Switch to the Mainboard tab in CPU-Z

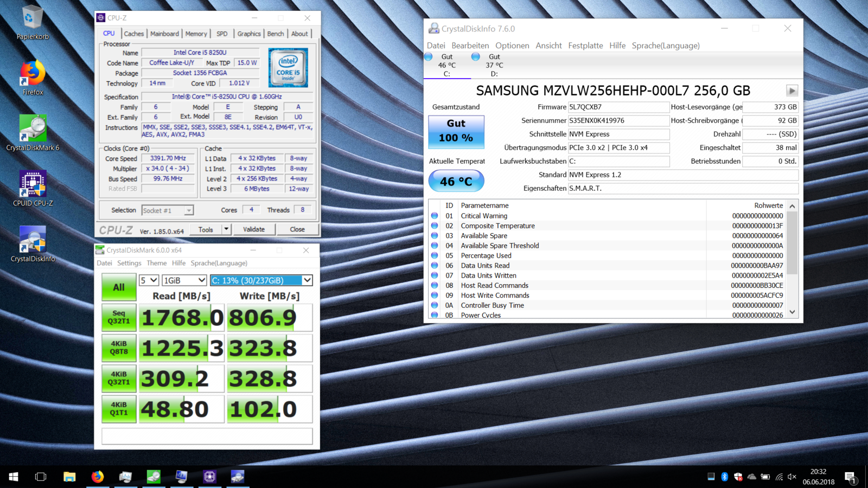[x=164, y=34]
